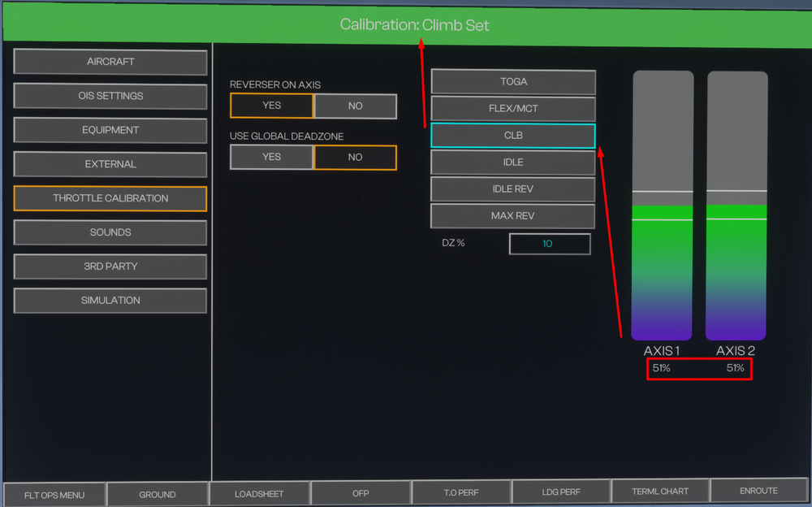The height and width of the screenshot is (507, 812).
Task: Click the DZ % input field
Action: [x=549, y=244]
